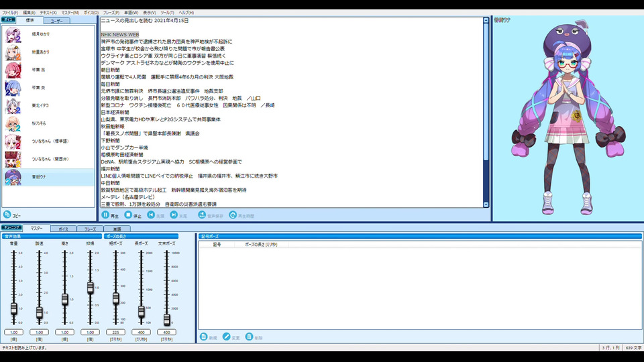644x362 pixels.
Task: Click the 文末ポーズ slider handle
Action: coord(166,319)
